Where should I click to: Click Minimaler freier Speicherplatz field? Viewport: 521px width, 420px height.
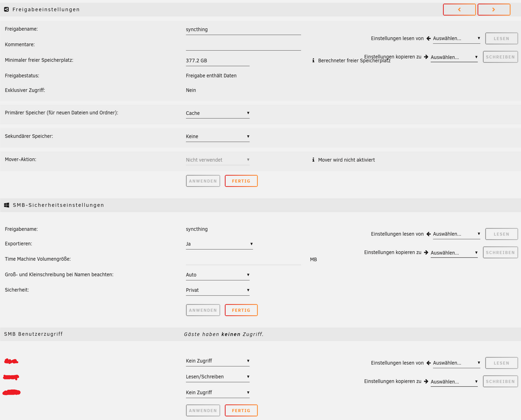[x=218, y=61]
